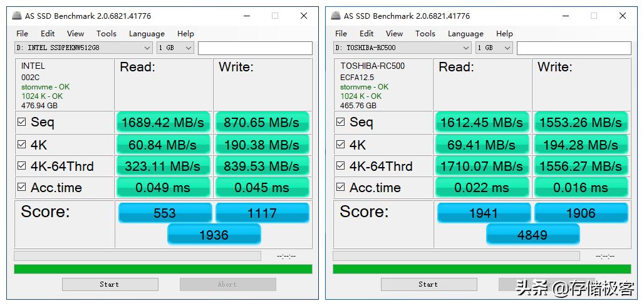Open the Tools menu in the INTEL window
The height and width of the screenshot is (306, 644).
[x=106, y=34]
